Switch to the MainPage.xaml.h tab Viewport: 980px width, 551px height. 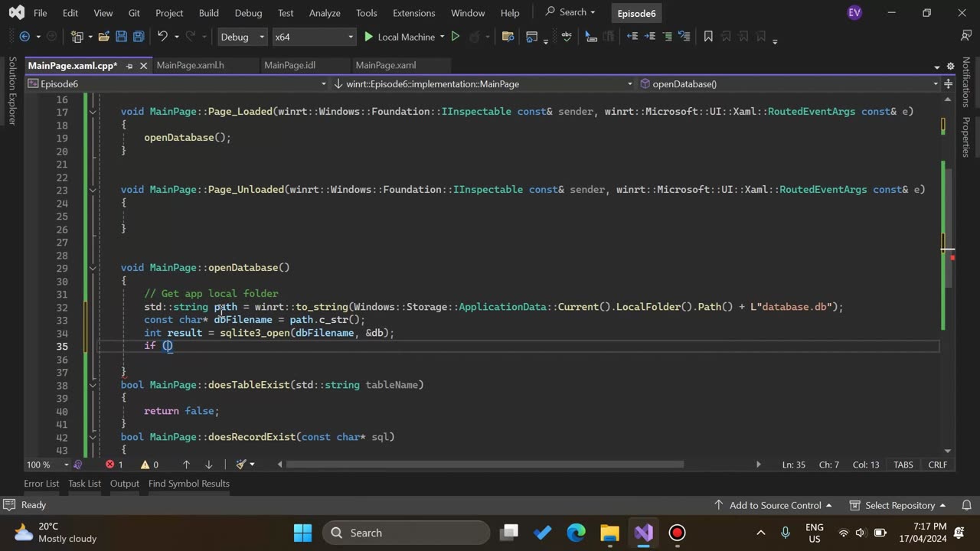click(x=190, y=65)
